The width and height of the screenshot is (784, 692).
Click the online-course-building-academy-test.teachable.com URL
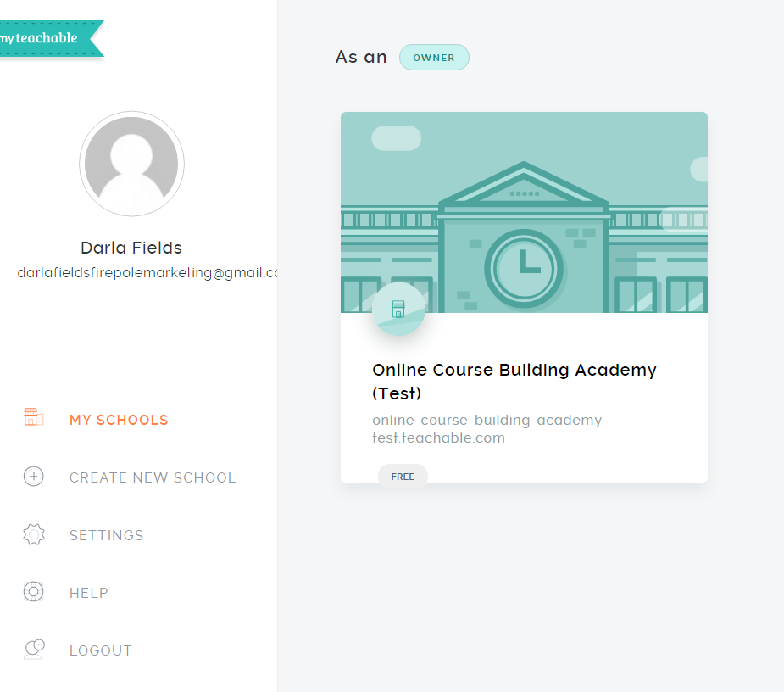click(489, 429)
